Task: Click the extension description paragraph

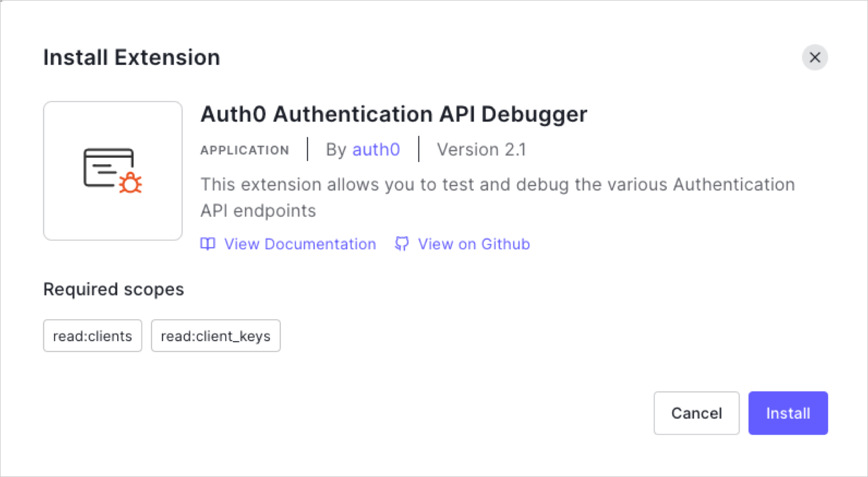Action: click(x=498, y=197)
